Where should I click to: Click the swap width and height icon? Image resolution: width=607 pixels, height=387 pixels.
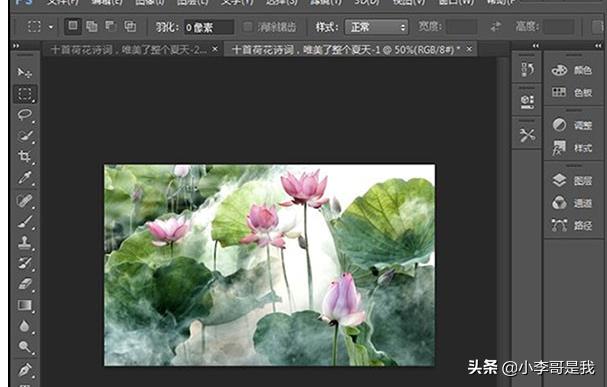[x=496, y=27]
